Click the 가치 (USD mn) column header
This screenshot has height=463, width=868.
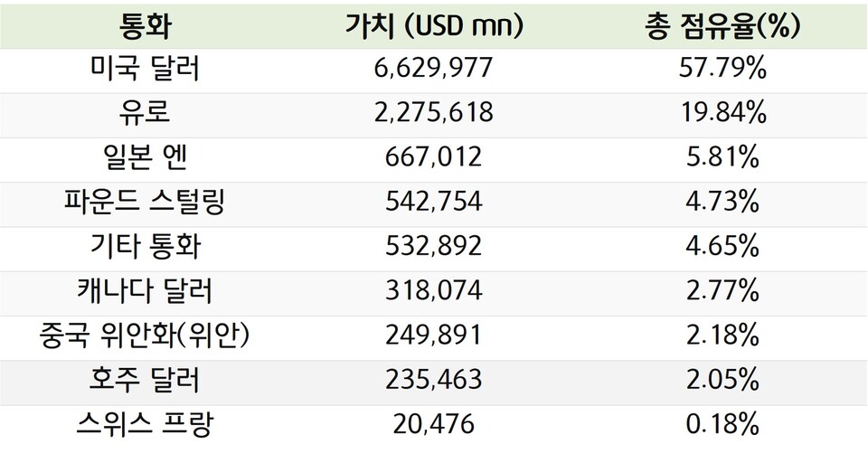434,26
